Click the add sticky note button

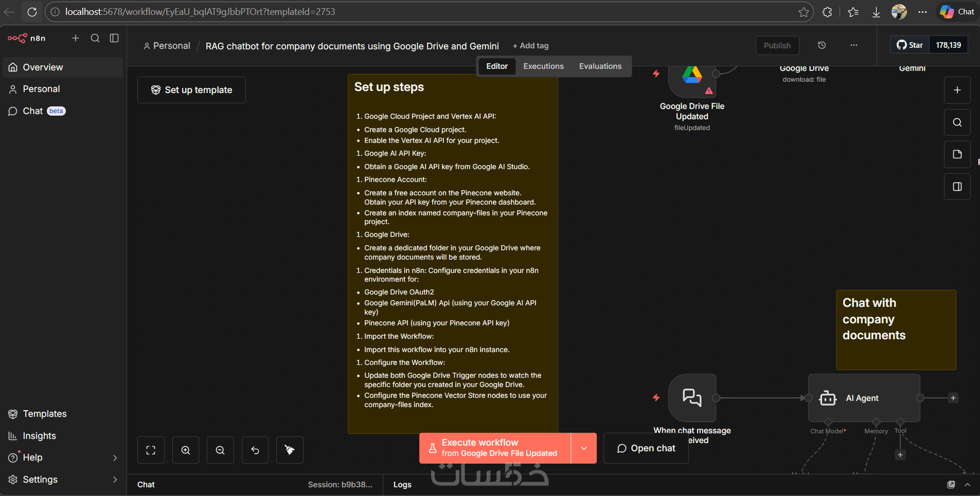(957, 154)
